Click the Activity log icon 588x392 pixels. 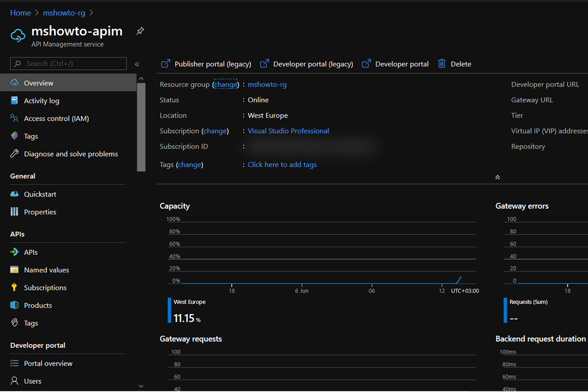[x=14, y=100]
